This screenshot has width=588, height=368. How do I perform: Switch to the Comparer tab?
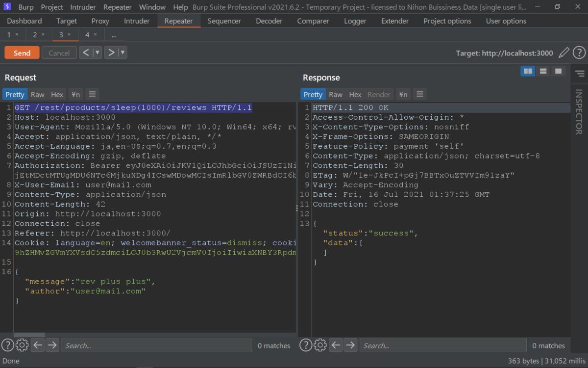313,21
